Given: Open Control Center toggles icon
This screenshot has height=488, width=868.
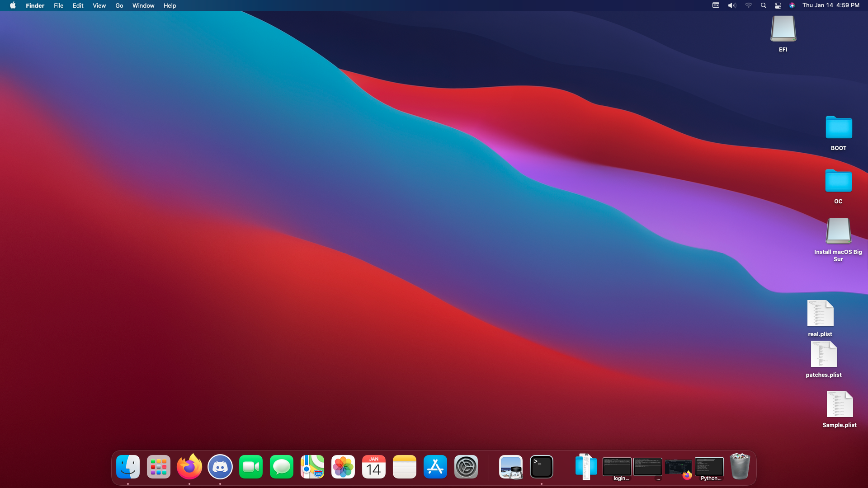Looking at the screenshot, I should tap(778, 5).
